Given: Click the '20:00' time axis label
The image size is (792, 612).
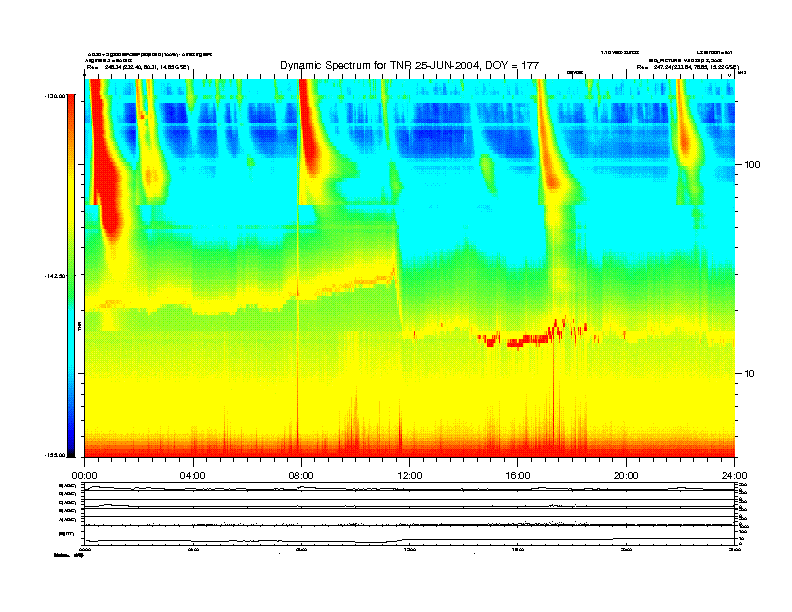Looking at the screenshot, I should 626,476.
